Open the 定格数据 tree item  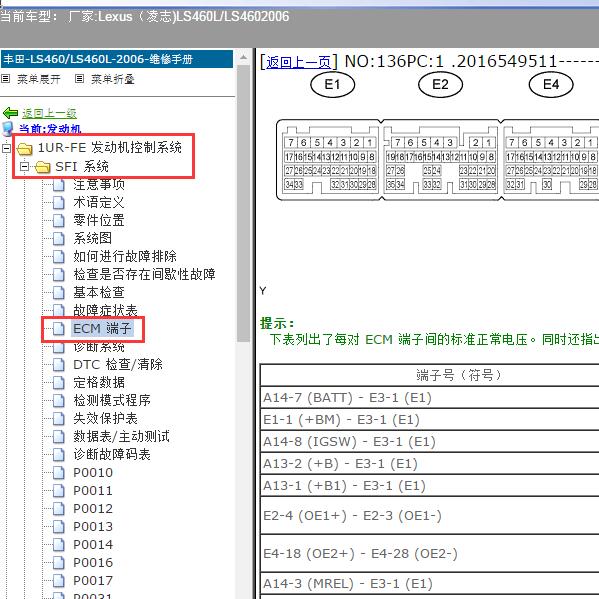pos(99,382)
